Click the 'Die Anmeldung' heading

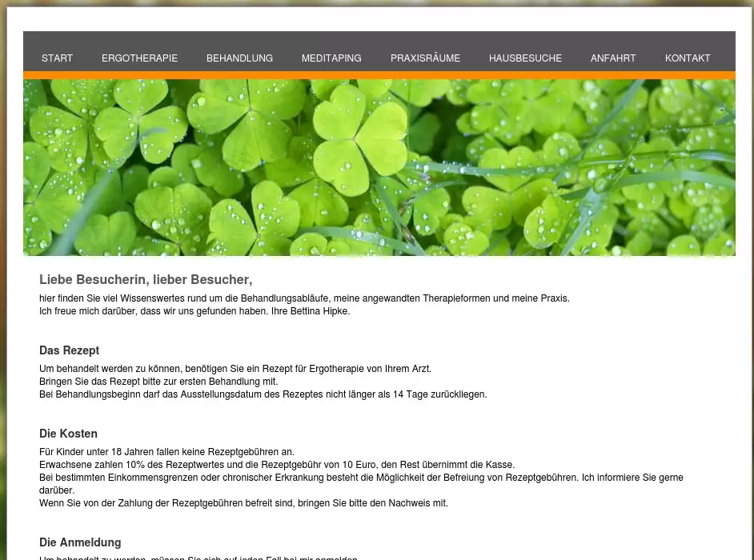[80, 542]
